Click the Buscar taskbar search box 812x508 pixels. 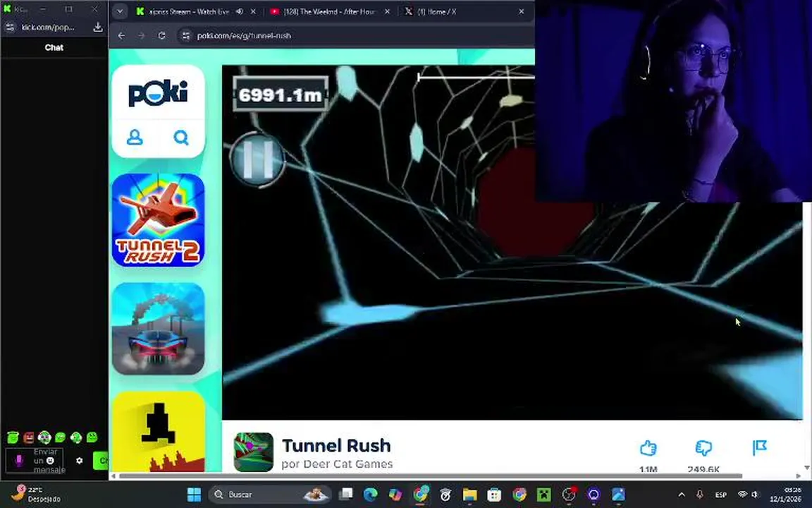point(269,495)
